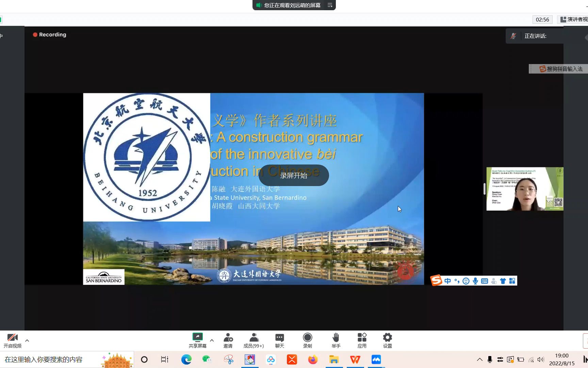The image size is (588, 368).
Task: Select the speaker video thumbnail
Action: pos(525,189)
